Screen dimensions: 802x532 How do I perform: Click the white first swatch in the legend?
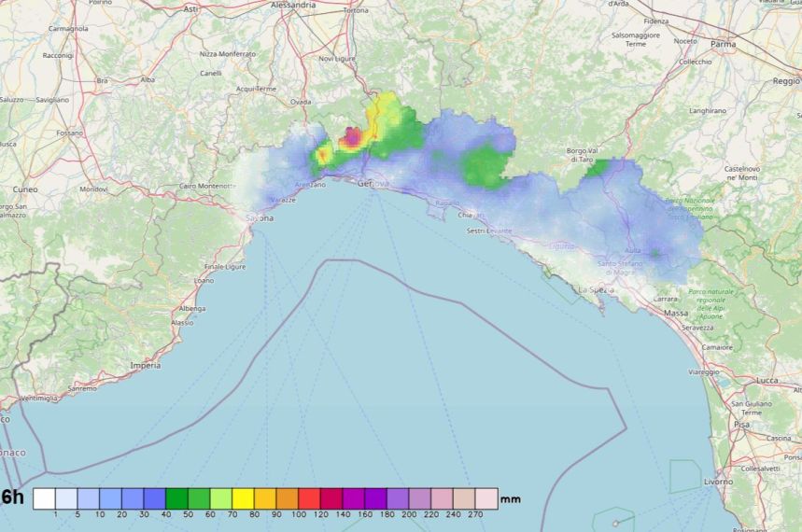point(44,498)
